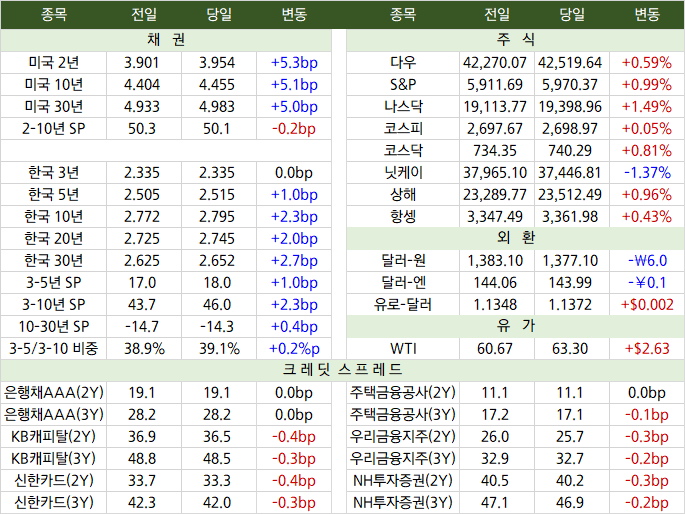Click the 신한카드(3Y) change -0.3bp
685x514 pixels.
coord(294,503)
